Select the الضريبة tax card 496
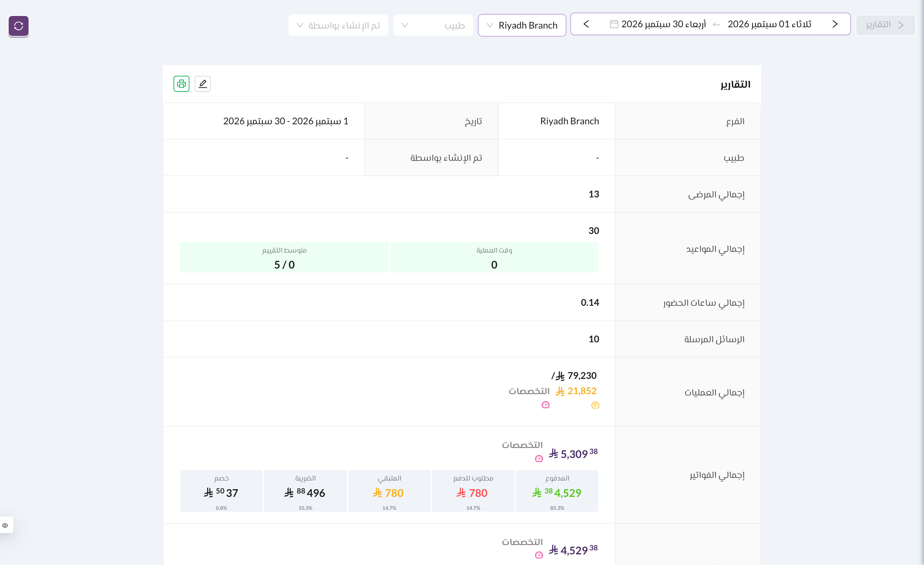The image size is (924, 565). tap(305, 491)
